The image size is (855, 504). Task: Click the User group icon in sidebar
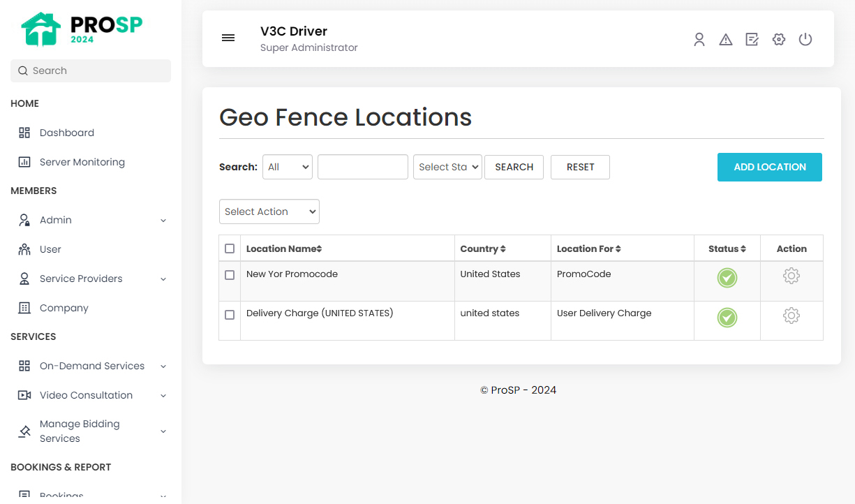pos(24,249)
